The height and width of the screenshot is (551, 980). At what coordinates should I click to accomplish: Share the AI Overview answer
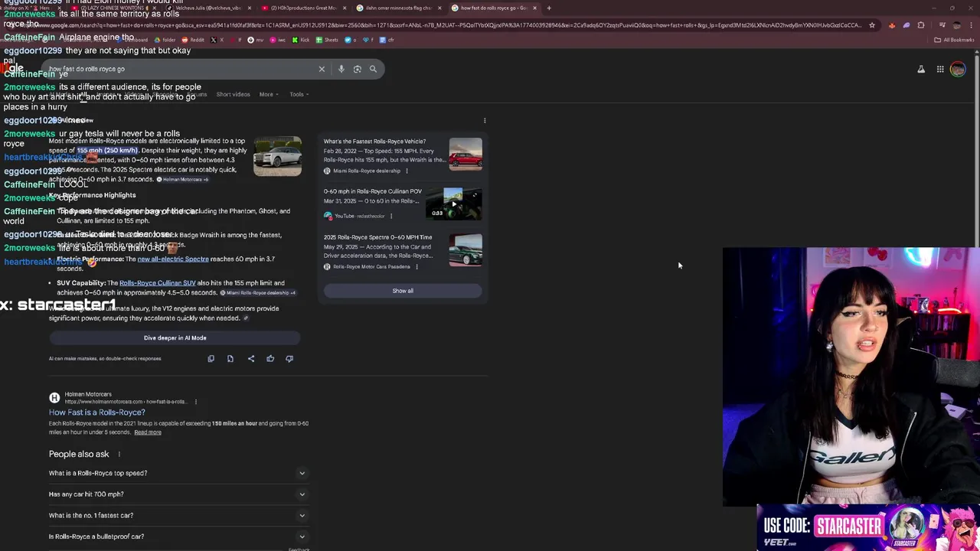(x=250, y=358)
